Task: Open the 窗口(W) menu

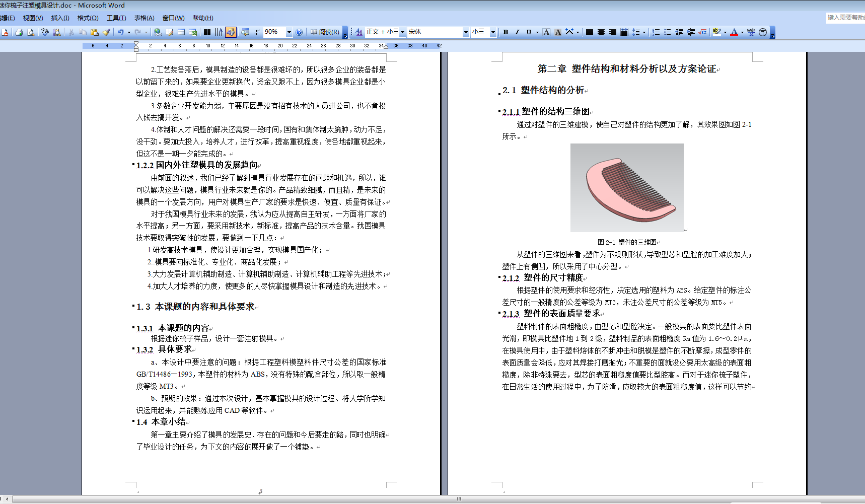Action: tap(173, 18)
